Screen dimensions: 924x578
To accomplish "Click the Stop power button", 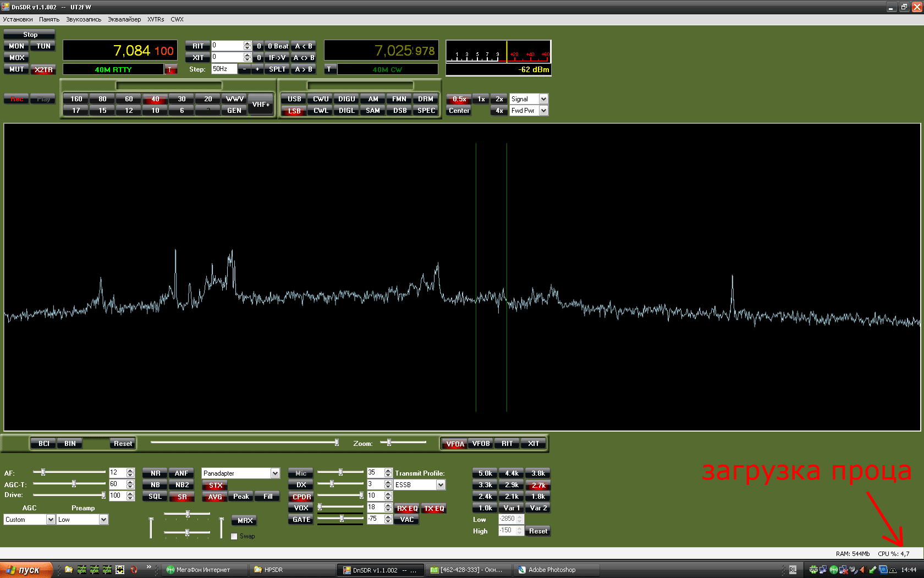I will (x=30, y=34).
